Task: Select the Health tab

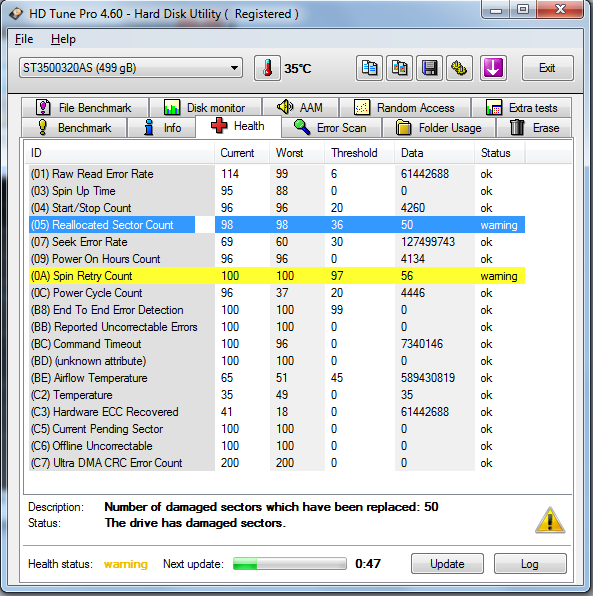Action: point(238,126)
